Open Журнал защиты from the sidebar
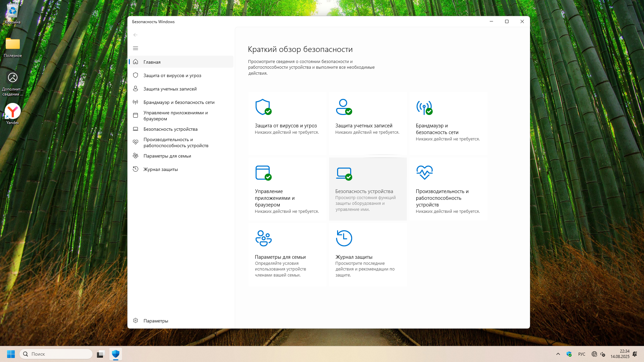Viewport: 644px width, 362px height. [x=160, y=169]
